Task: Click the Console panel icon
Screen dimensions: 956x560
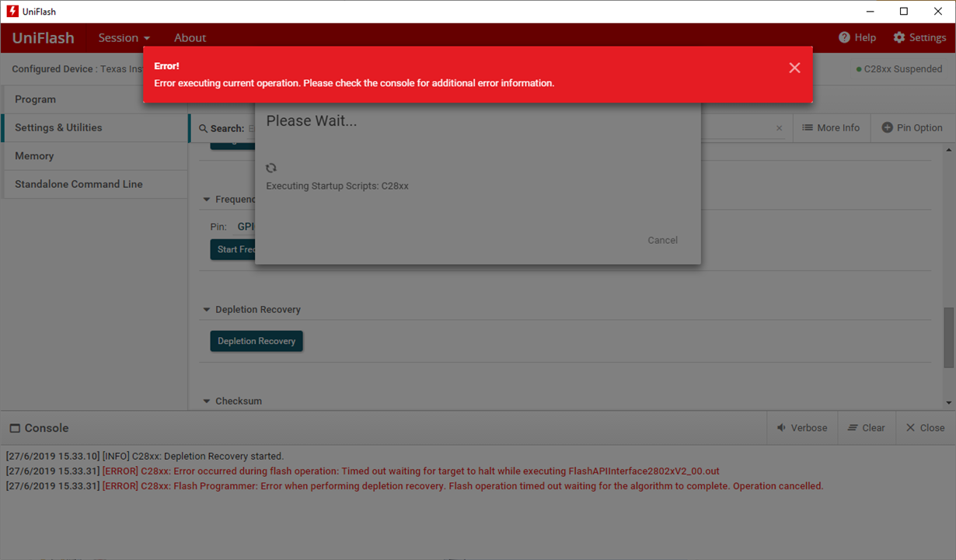Action: (x=15, y=429)
